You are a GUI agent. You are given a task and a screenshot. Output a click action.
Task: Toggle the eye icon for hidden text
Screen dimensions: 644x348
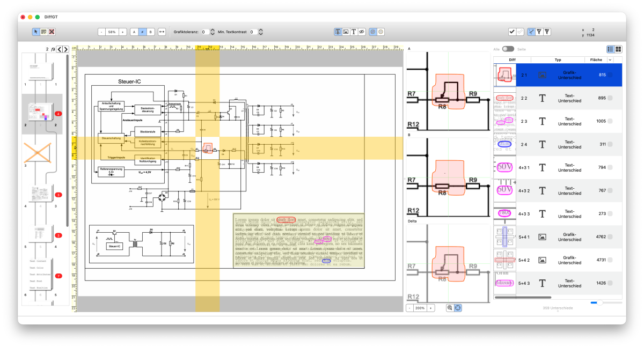(x=362, y=32)
